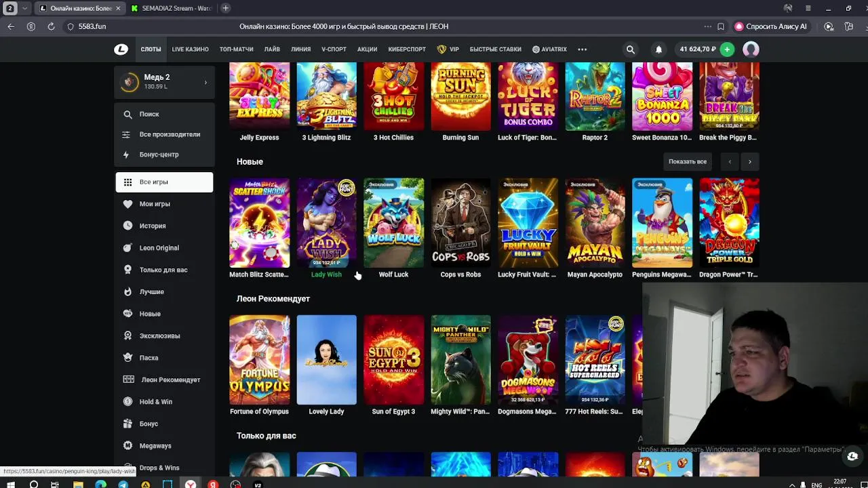Open Cops vs Robs game thumbnail

click(460, 223)
